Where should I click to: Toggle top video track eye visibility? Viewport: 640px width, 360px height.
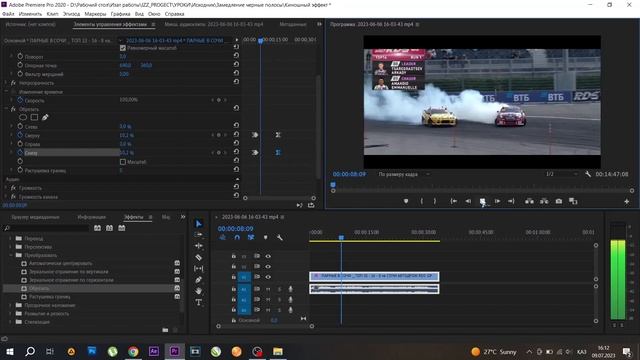tap(268, 256)
